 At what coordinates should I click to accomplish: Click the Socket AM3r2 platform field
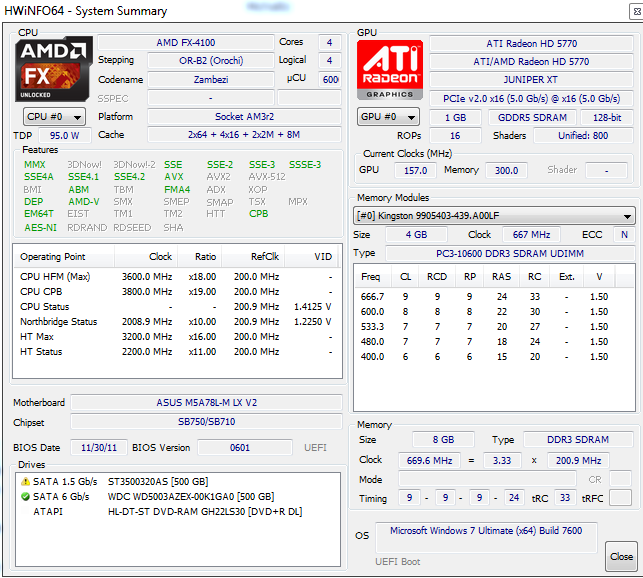click(x=244, y=117)
